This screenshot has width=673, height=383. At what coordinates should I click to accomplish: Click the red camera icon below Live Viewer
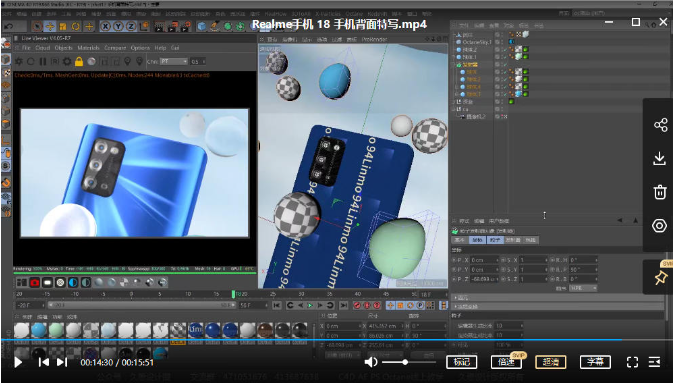35,283
